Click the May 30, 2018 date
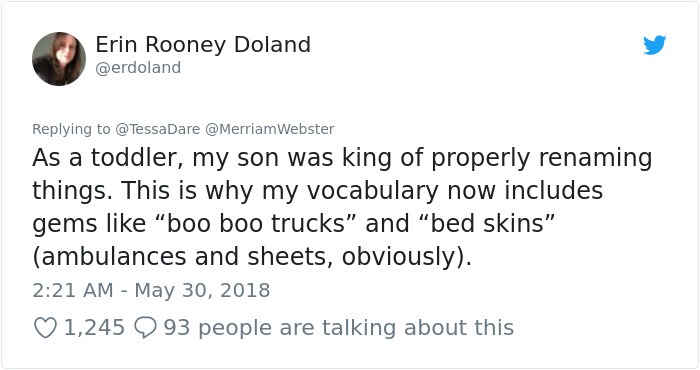The width and height of the screenshot is (700, 370). 202,290
